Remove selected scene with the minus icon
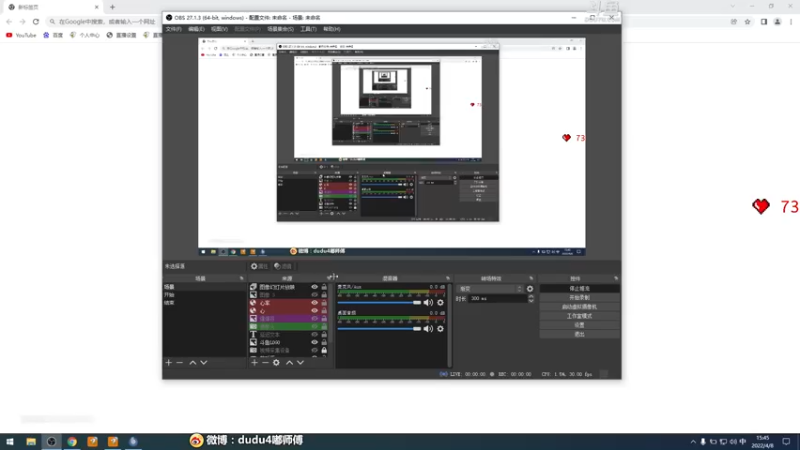 pos(180,362)
